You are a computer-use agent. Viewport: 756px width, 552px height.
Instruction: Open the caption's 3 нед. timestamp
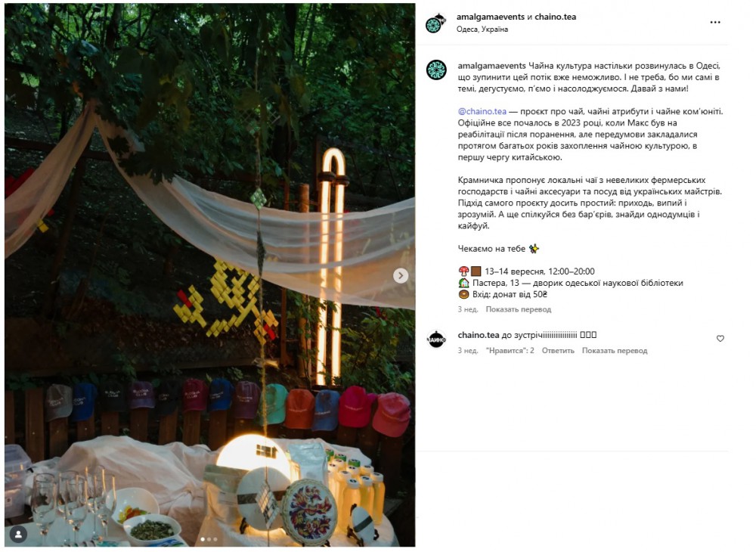(468, 309)
